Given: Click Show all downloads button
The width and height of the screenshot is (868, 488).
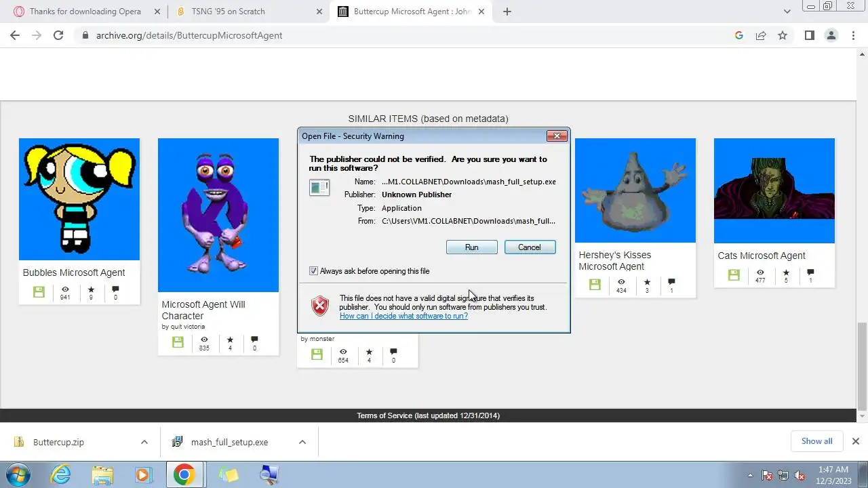Looking at the screenshot, I should pos(816,441).
